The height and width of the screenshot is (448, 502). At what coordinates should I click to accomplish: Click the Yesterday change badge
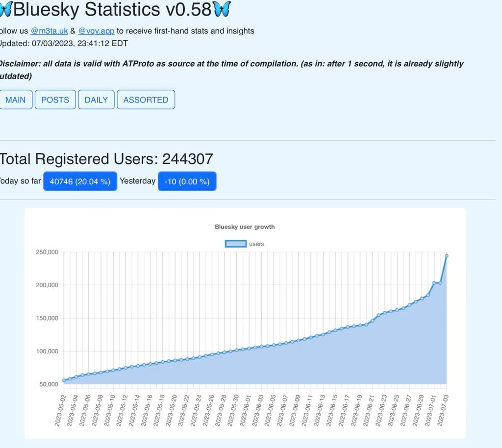[187, 181]
